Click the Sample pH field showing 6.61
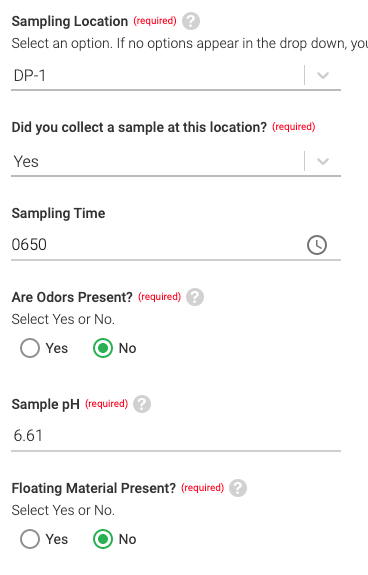 pos(176,436)
